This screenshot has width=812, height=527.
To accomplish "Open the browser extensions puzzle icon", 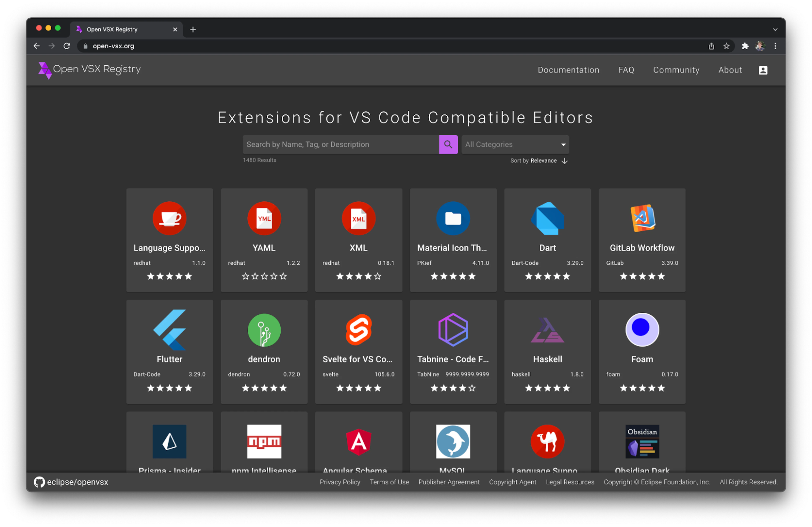I will (745, 46).
